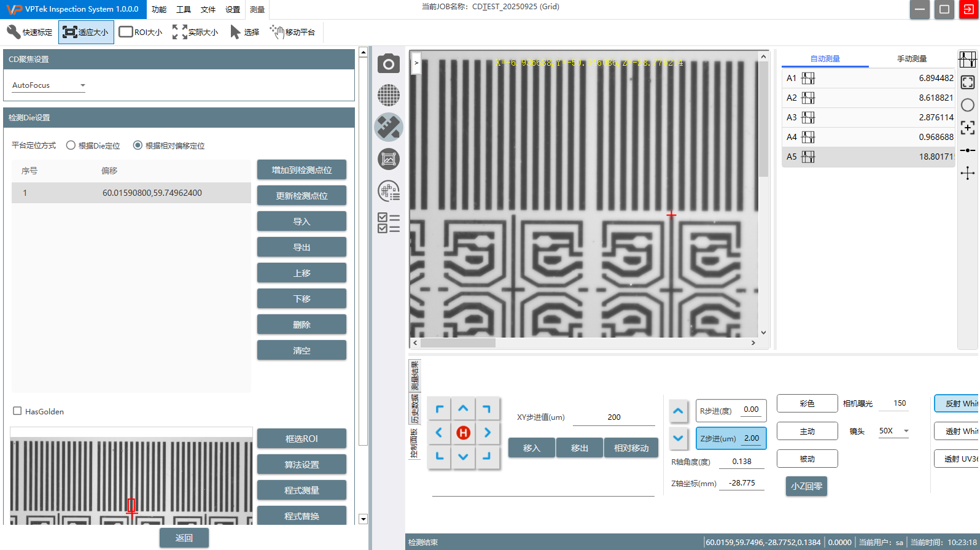The image size is (980, 550).
Task: Open the image view icon
Action: click(x=388, y=159)
